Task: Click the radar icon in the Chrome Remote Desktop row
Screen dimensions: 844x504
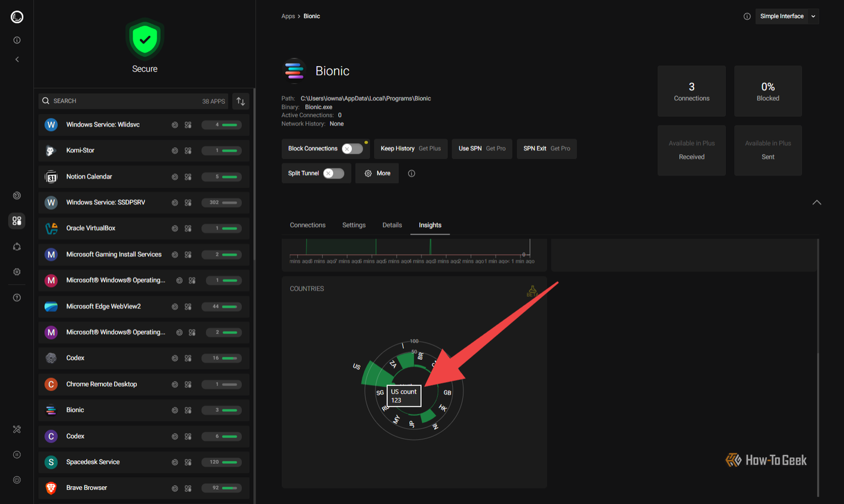Action: 175,385
